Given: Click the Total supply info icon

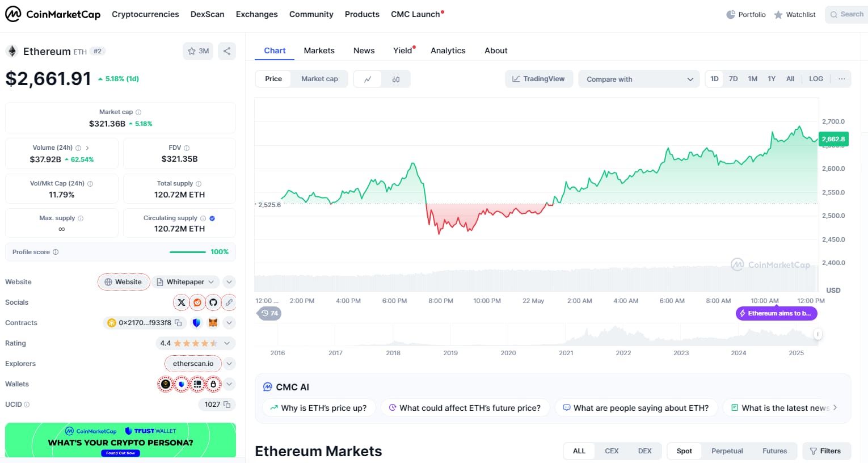Looking at the screenshot, I should click(199, 184).
